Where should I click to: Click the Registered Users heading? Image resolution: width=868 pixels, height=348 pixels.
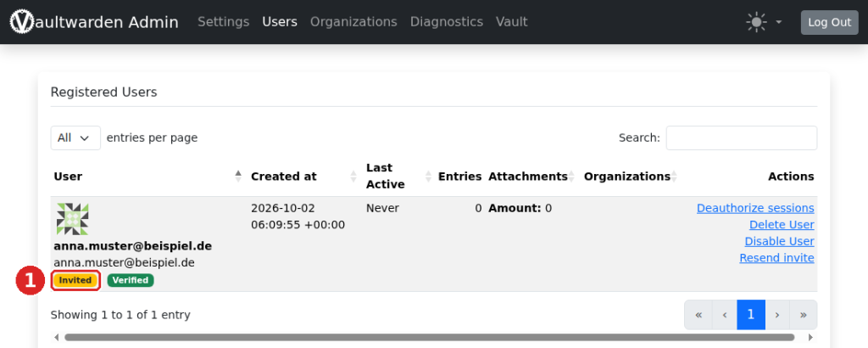pyautogui.click(x=104, y=93)
